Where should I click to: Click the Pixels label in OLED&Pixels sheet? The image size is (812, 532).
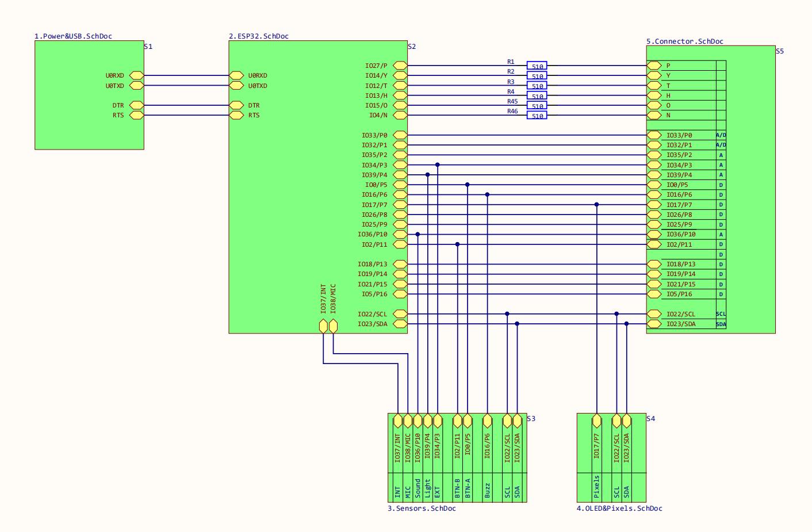597,487
